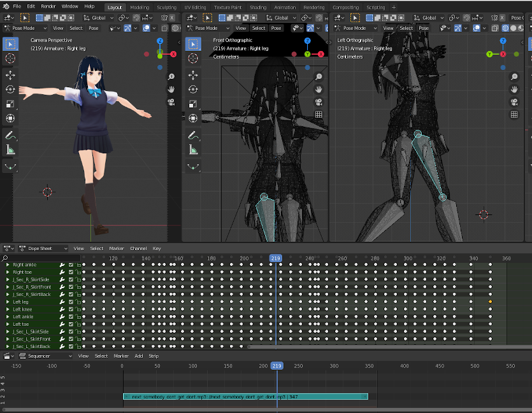This screenshot has width=532, height=413.
Task: Select the Move tool in camera viewport
Action: tap(10, 74)
